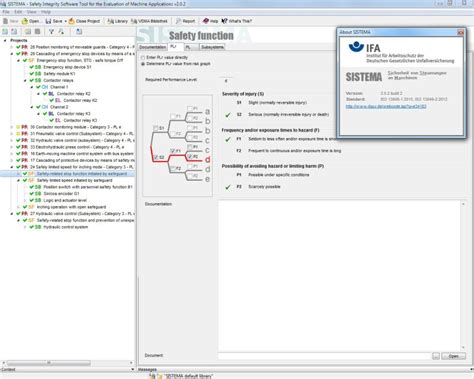
Task: Collapse the Contactor relays subsystem node
Action: (25, 80)
